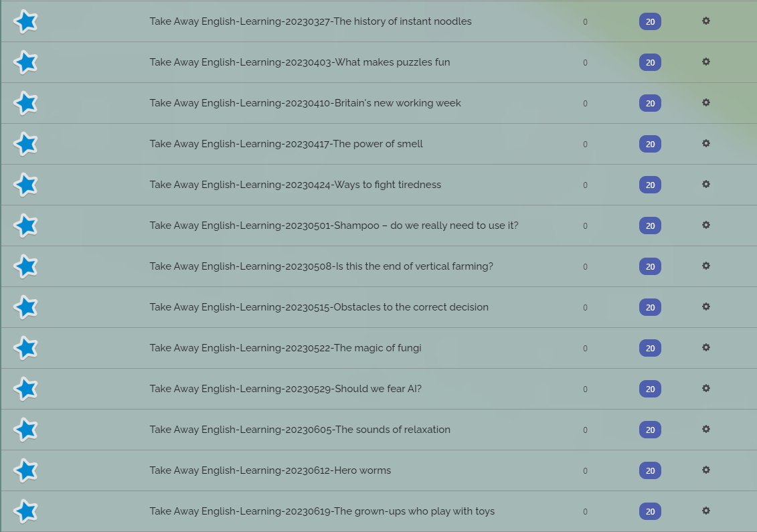Click the 0 count for The magic of fungi

pos(585,348)
